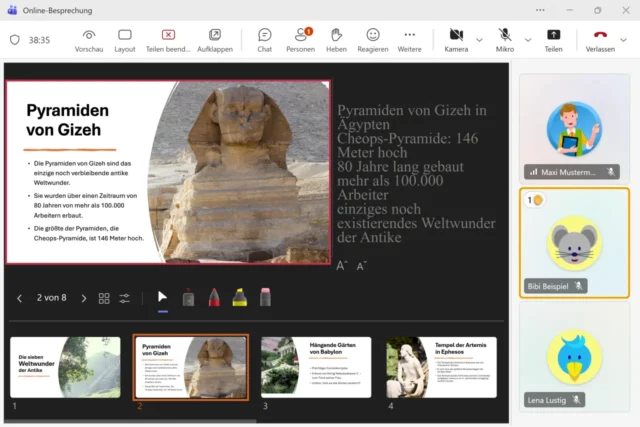Click notes line '80 Jahre lang gebaut'
Viewport: 640px width, 427px height.
pos(400,167)
